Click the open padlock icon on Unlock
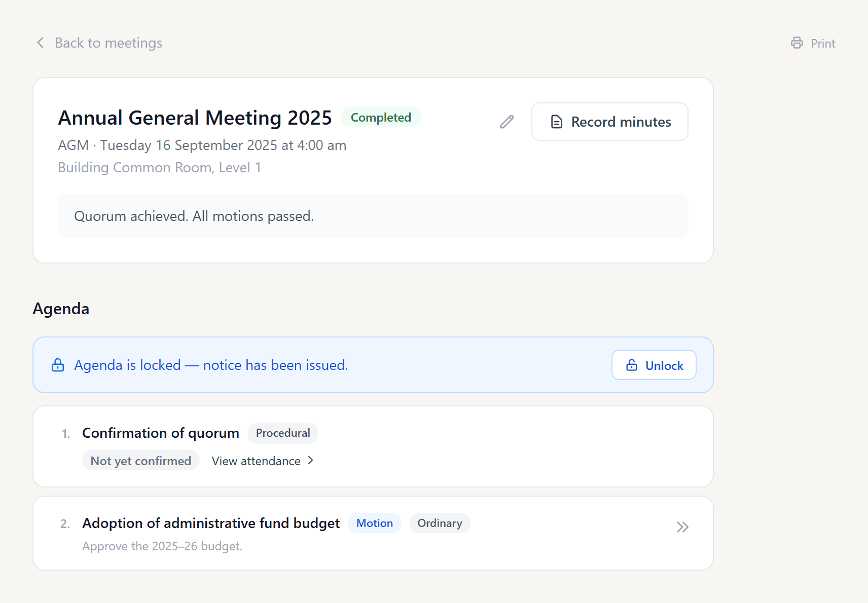This screenshot has height=603, width=868. click(x=632, y=365)
